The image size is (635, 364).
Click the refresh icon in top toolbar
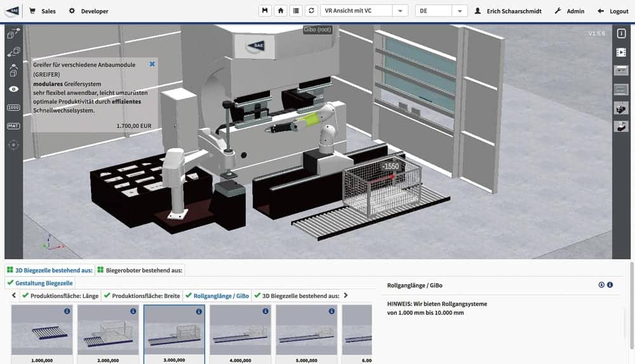click(311, 11)
